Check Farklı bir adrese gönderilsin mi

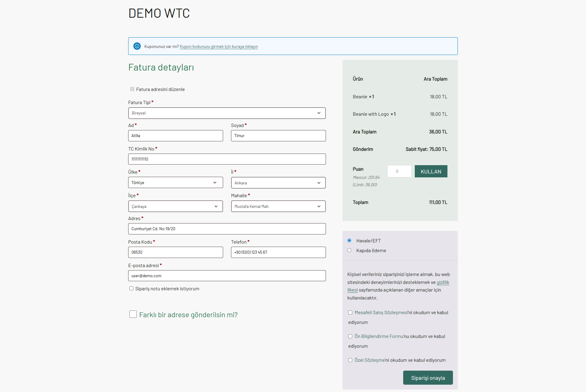coord(133,314)
